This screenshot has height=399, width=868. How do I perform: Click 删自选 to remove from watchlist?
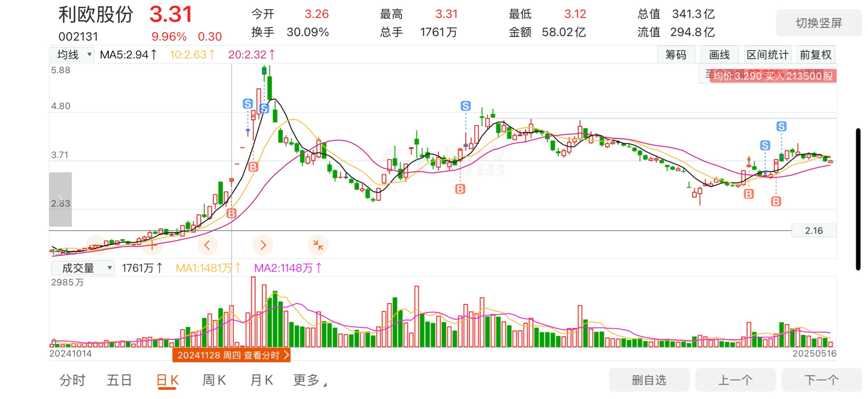649,380
